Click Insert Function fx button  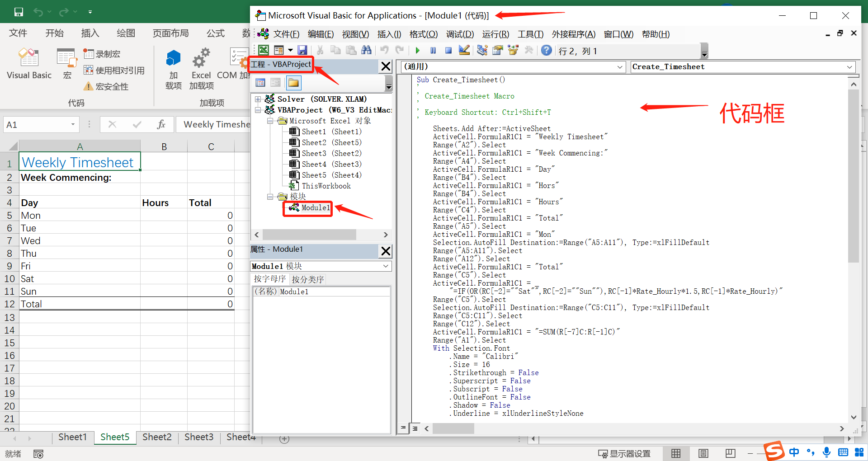tap(161, 125)
